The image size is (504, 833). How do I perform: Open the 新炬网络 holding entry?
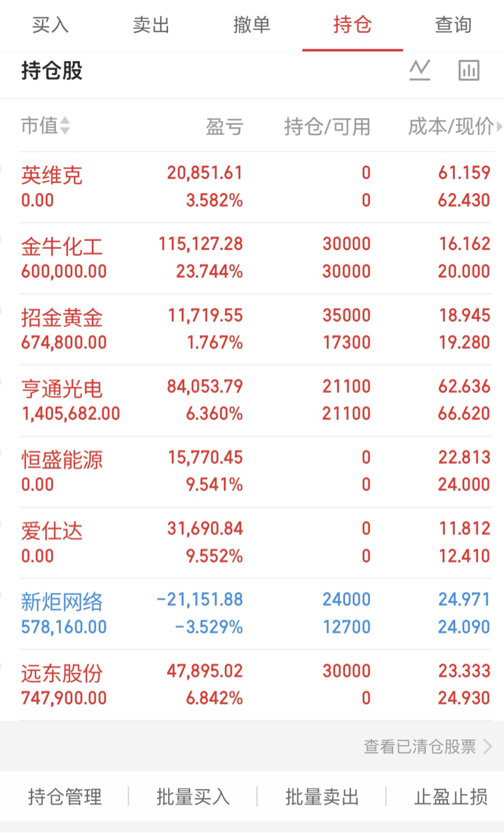(x=255, y=614)
